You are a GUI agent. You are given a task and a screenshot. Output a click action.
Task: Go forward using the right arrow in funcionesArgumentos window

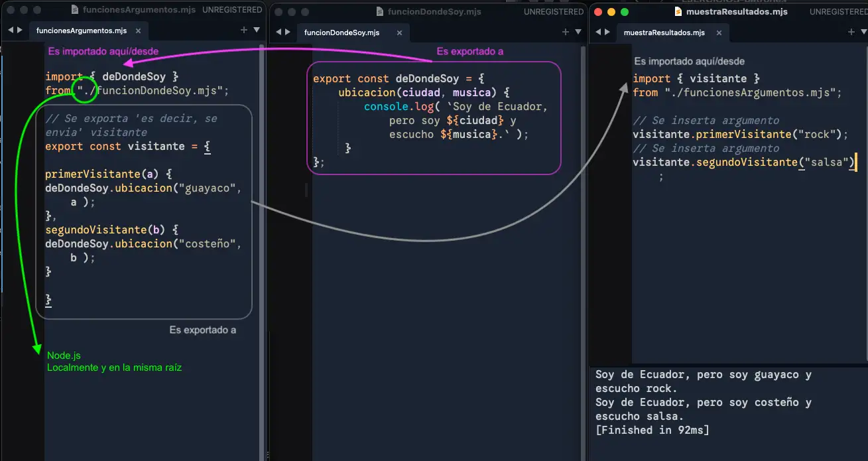20,31
